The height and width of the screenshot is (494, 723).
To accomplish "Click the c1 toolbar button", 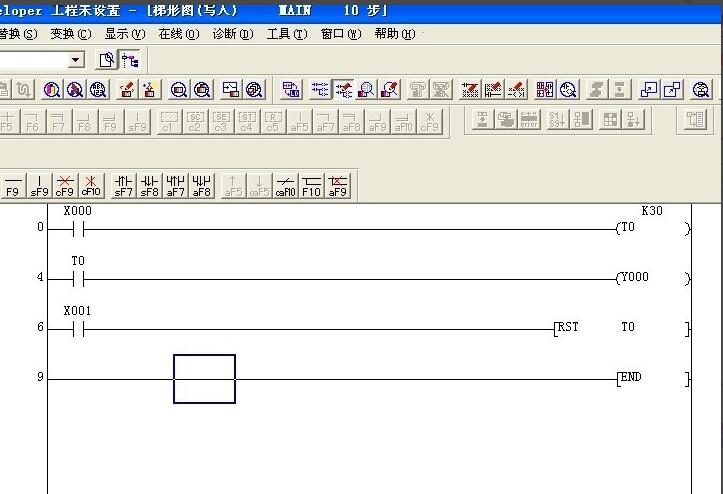I will 169,122.
